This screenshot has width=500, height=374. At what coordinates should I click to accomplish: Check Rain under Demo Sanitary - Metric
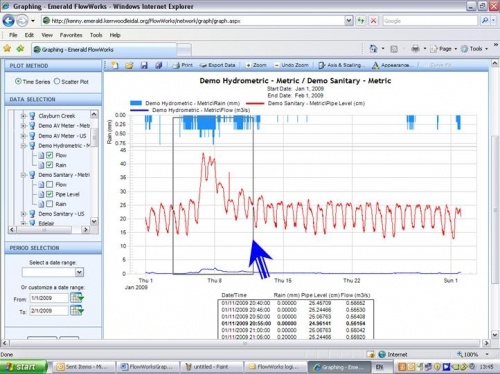pyautogui.click(x=49, y=204)
